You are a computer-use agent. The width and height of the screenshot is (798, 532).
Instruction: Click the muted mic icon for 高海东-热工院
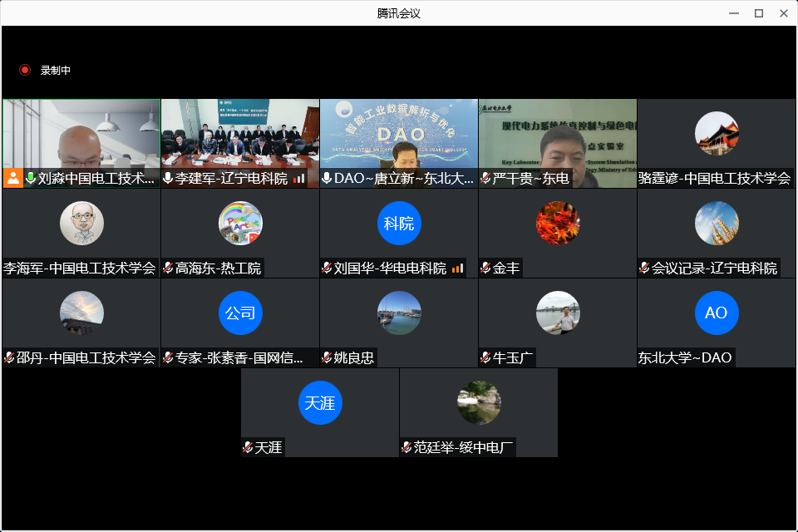[x=168, y=268]
